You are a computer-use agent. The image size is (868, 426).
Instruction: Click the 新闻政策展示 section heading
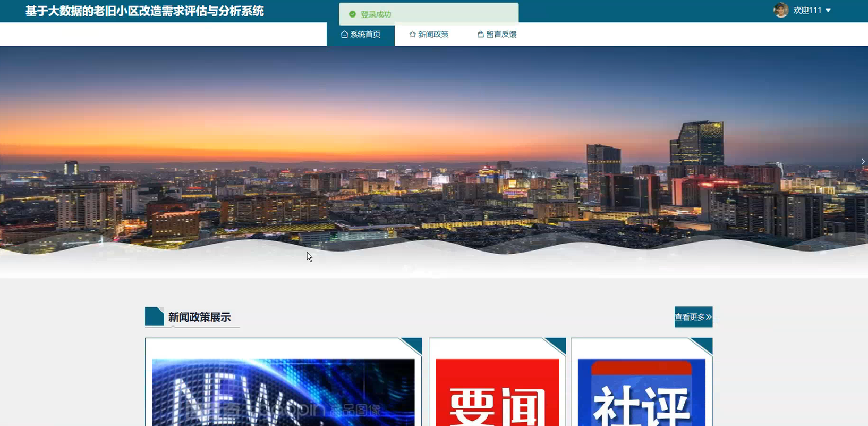(x=199, y=318)
